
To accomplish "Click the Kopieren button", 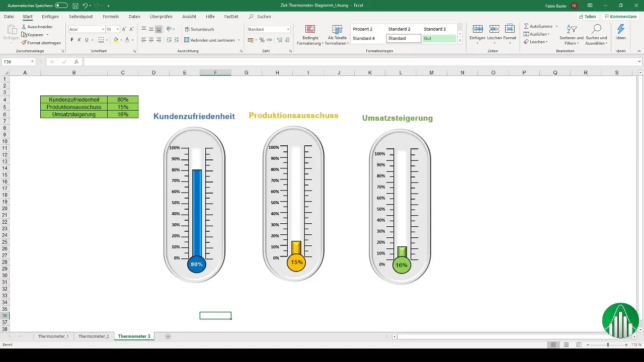I will coord(35,35).
